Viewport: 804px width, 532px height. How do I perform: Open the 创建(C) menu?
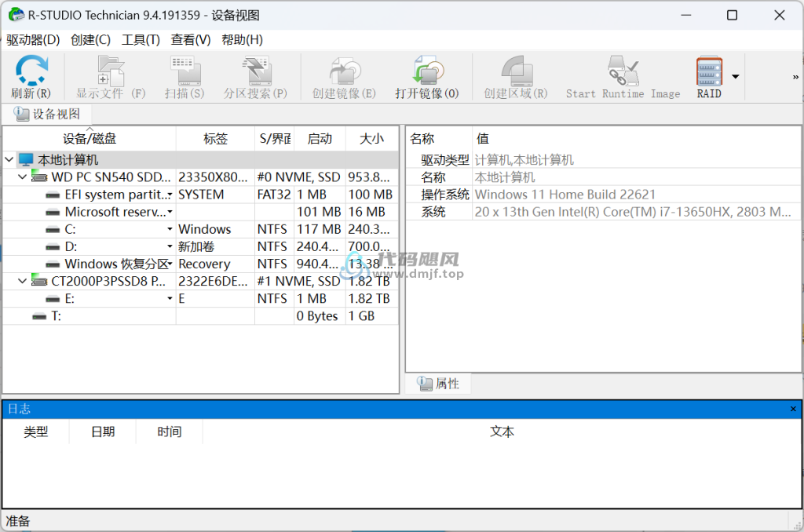(x=91, y=40)
